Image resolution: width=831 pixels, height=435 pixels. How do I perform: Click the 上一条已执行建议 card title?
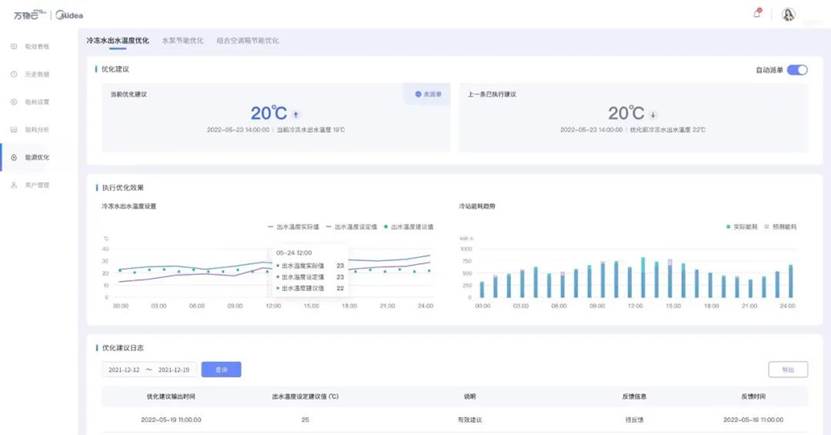pyautogui.click(x=491, y=94)
